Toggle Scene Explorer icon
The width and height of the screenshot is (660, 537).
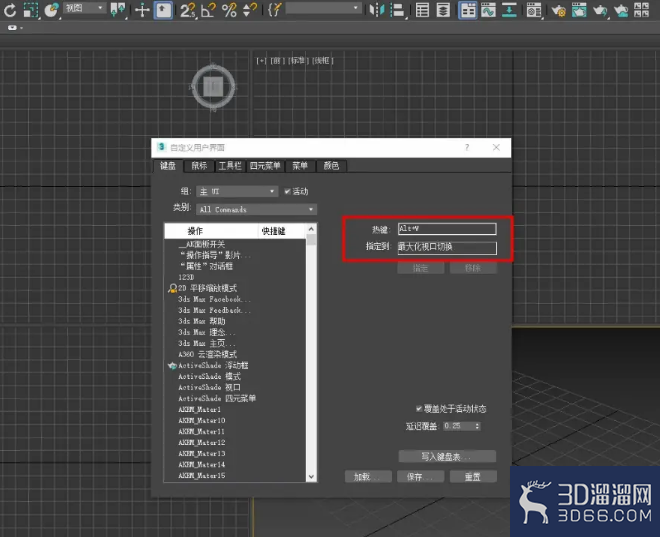422,10
